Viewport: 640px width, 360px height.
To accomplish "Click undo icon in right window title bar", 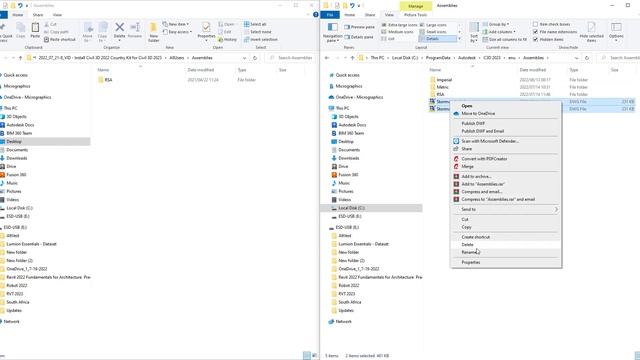I will tap(352, 6).
